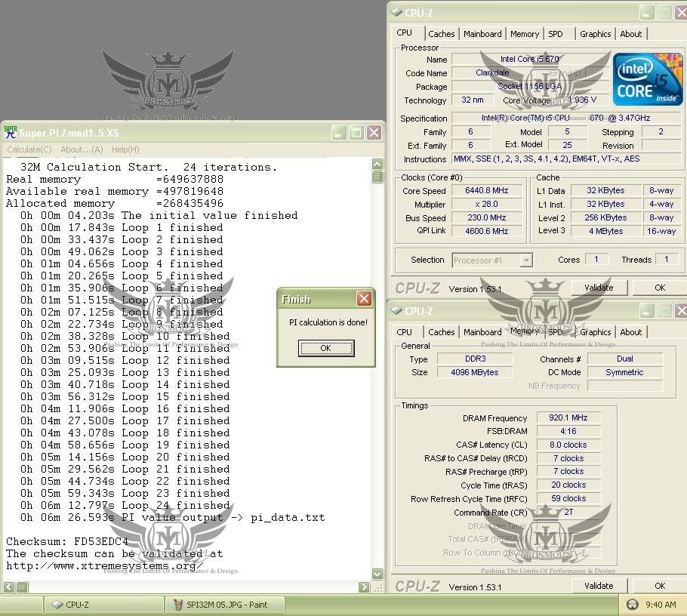687x616 pixels.
Task: Click the Instructions value starting with MMX, SSE
Action: click(x=567, y=159)
